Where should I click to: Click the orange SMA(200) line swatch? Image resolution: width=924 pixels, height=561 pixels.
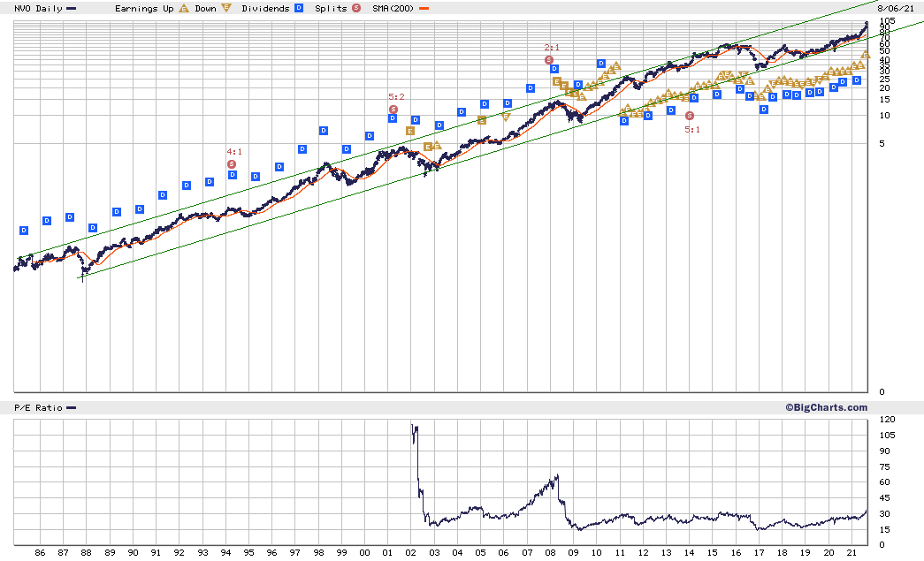point(424,9)
